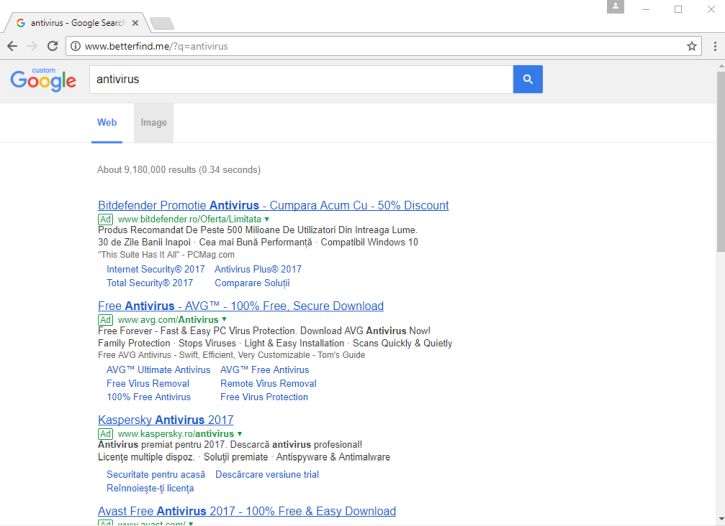This screenshot has width=725, height=526.
Task: Open the 100% Free Antivirus sitelink
Action: pos(148,397)
